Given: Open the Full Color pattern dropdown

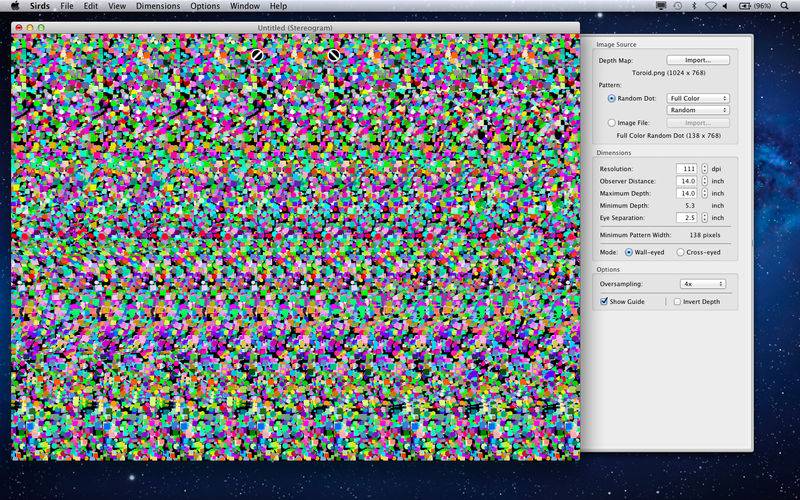Looking at the screenshot, I should 698,98.
